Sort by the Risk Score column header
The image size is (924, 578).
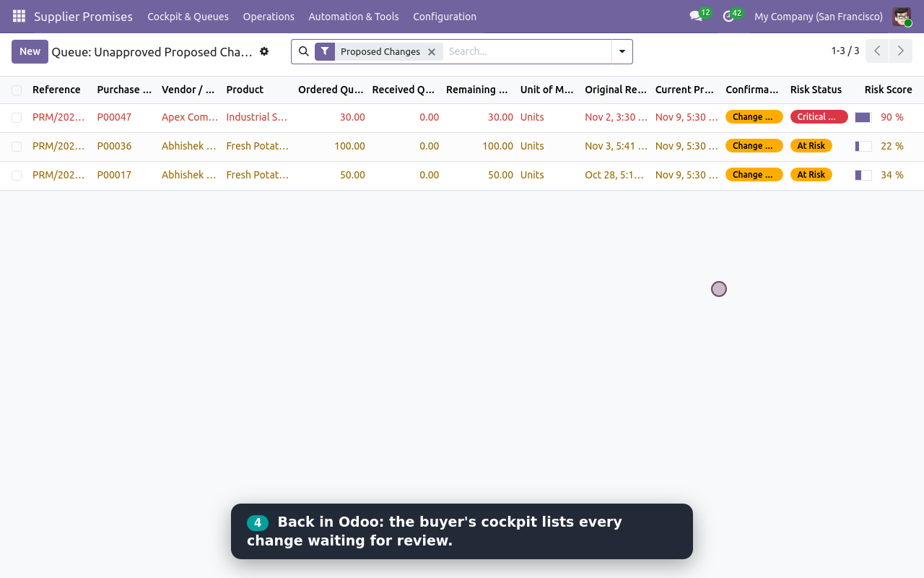click(x=889, y=90)
